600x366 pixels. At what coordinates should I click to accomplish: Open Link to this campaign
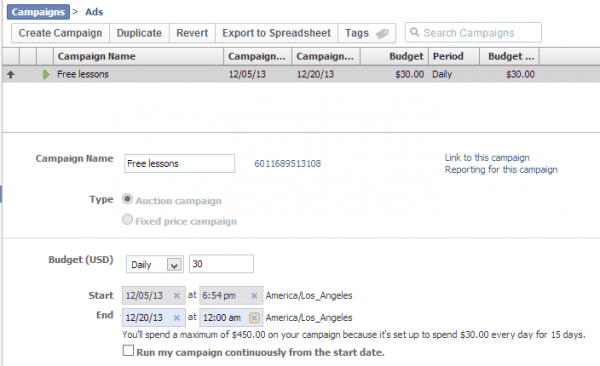pos(487,157)
